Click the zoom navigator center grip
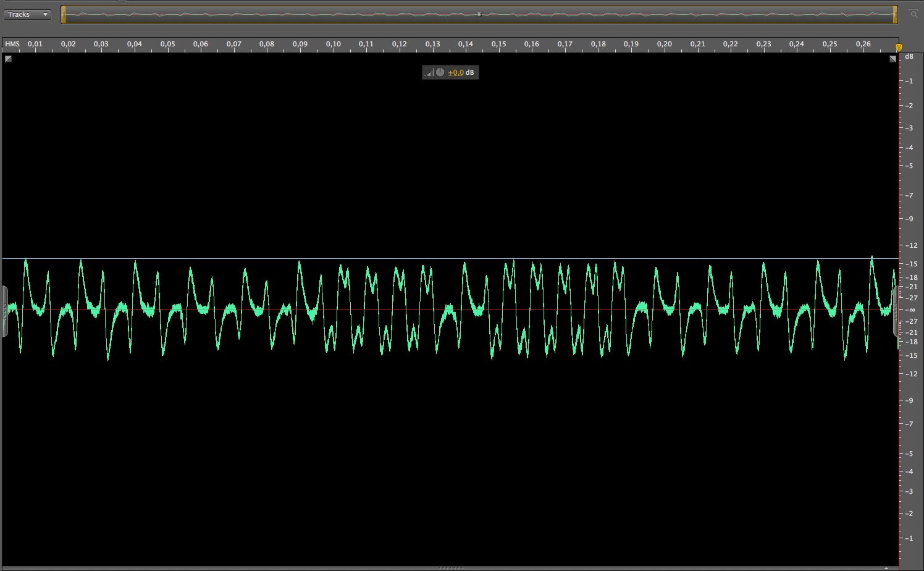Screen dimensions: 924x571 click(x=479, y=14)
